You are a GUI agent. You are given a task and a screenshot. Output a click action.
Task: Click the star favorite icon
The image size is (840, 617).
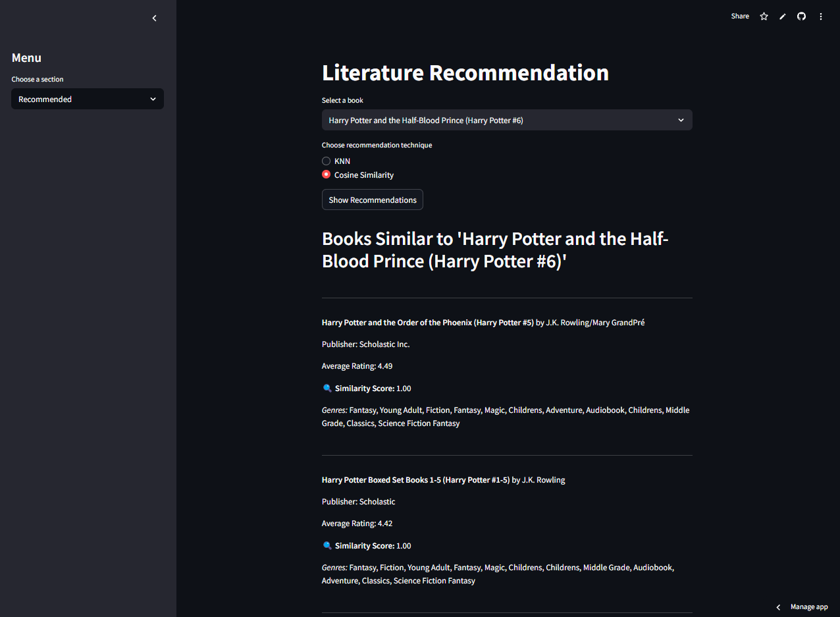tap(764, 16)
